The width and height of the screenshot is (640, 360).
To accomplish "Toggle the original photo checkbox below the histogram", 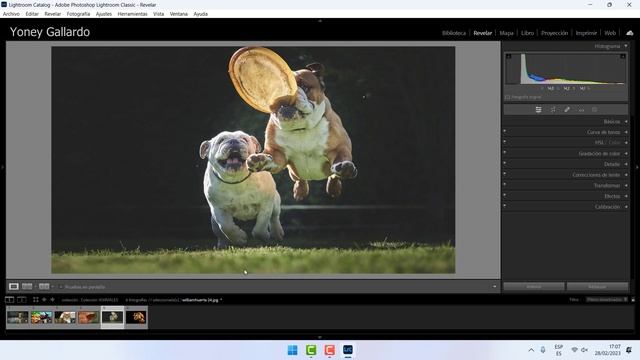I will [507, 97].
